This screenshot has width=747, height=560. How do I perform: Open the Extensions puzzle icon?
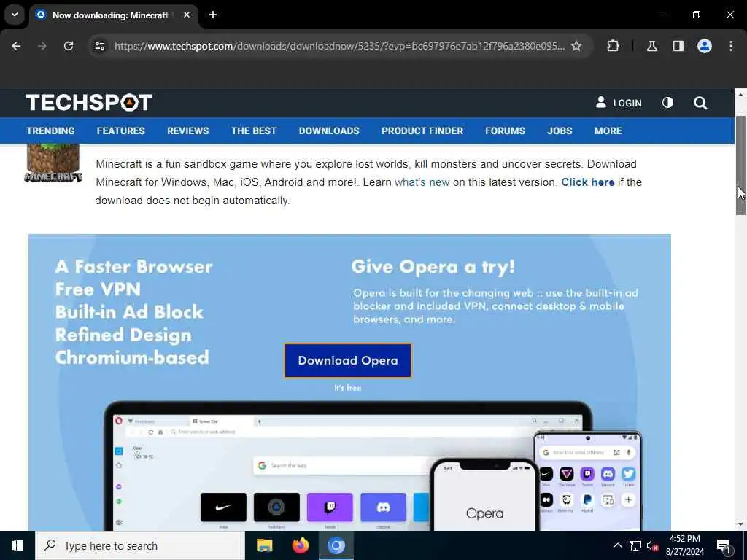tap(613, 46)
